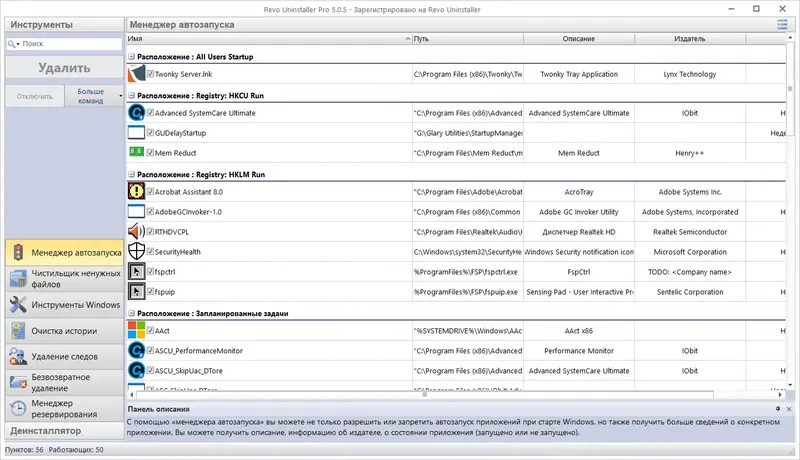Click the Удалить button

[64, 68]
